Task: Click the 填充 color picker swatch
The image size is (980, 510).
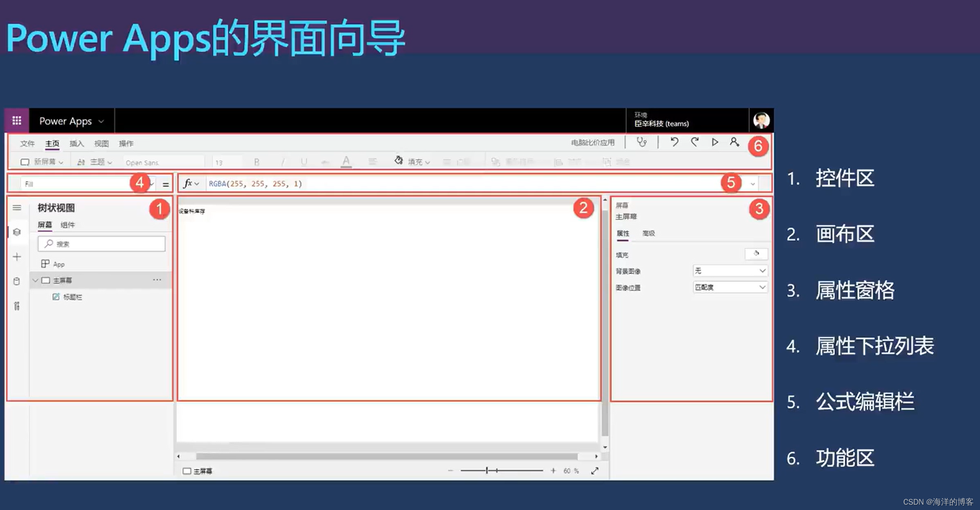Action: coord(756,254)
